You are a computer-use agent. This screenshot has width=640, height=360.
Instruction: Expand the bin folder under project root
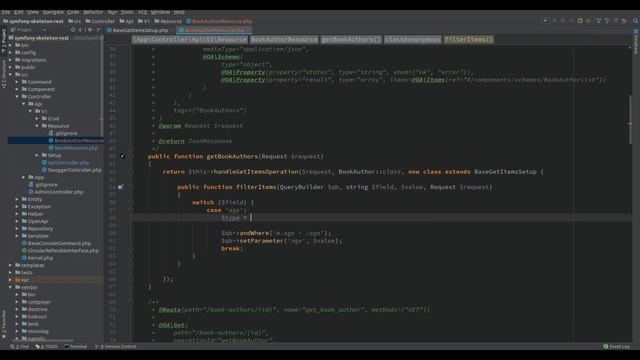pyautogui.click(x=11, y=45)
